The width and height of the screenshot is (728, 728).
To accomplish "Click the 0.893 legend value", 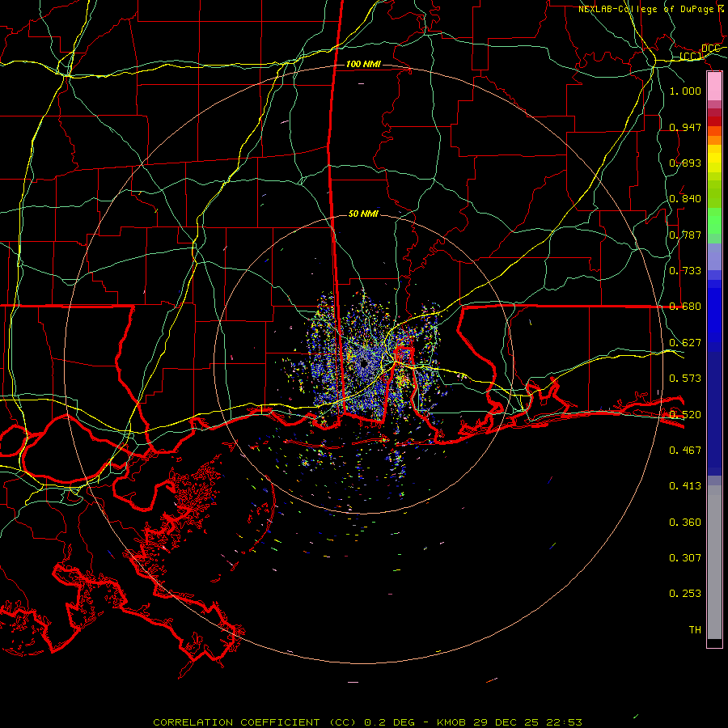I will click(685, 163).
